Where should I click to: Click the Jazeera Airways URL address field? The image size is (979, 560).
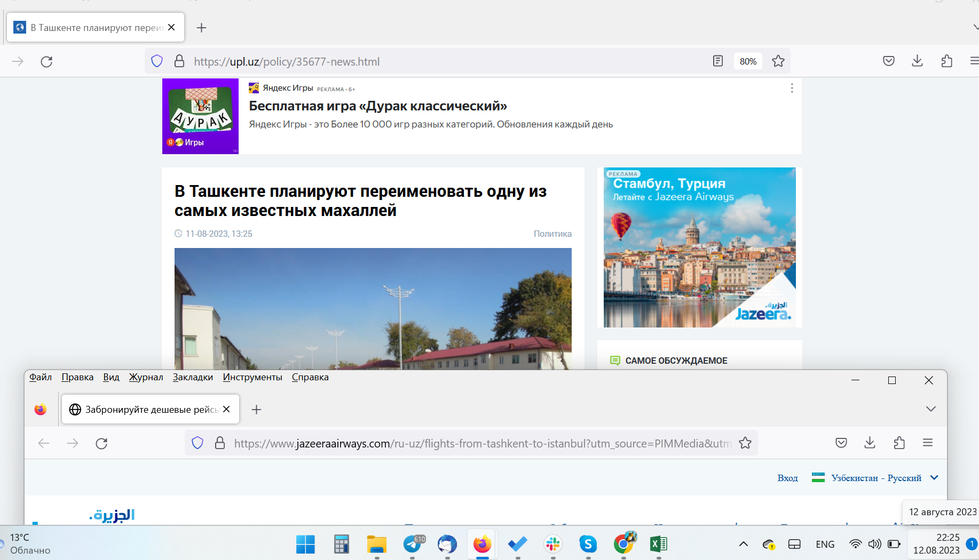point(480,443)
